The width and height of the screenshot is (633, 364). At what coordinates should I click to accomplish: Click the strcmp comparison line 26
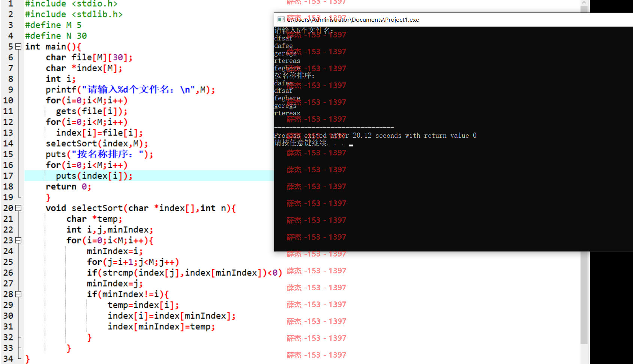[x=184, y=273]
